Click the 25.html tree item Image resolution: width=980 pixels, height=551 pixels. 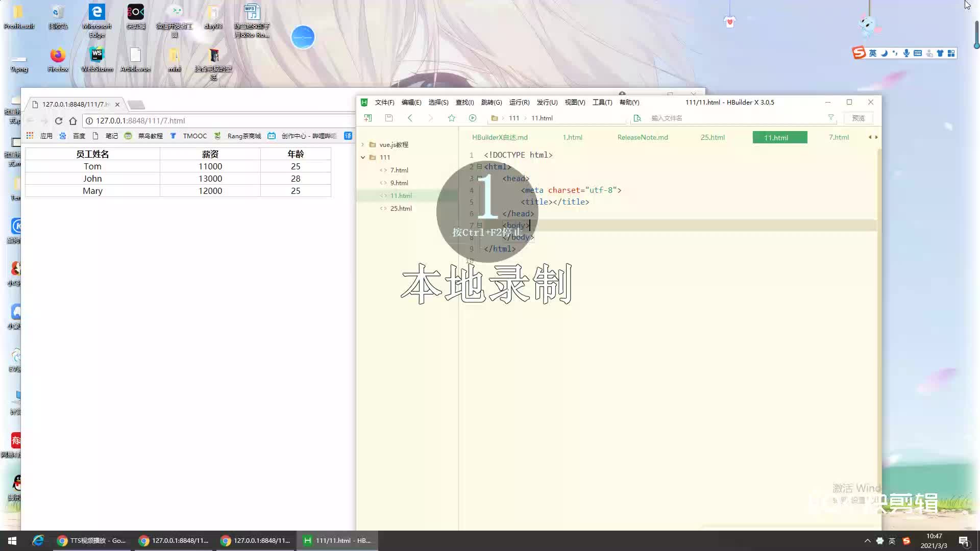pos(401,207)
